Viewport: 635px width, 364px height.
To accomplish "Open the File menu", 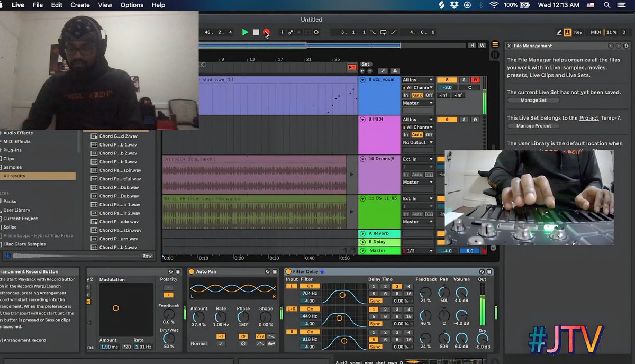I will tap(38, 5).
